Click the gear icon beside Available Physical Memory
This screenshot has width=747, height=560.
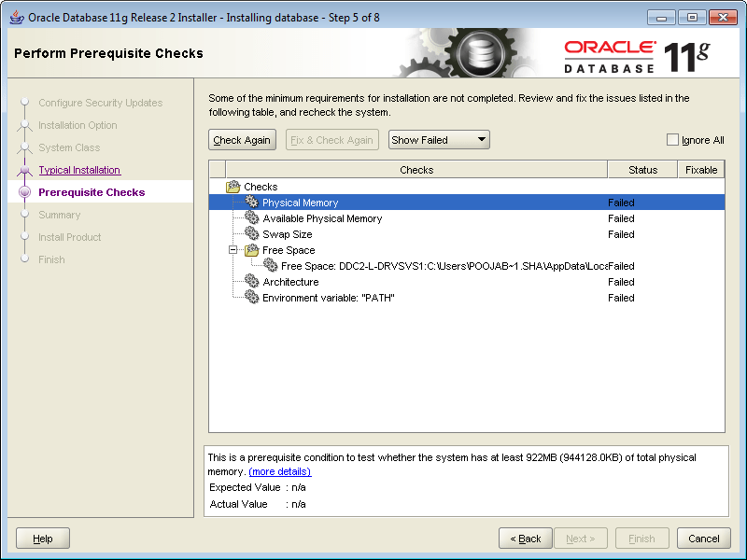[251, 218]
